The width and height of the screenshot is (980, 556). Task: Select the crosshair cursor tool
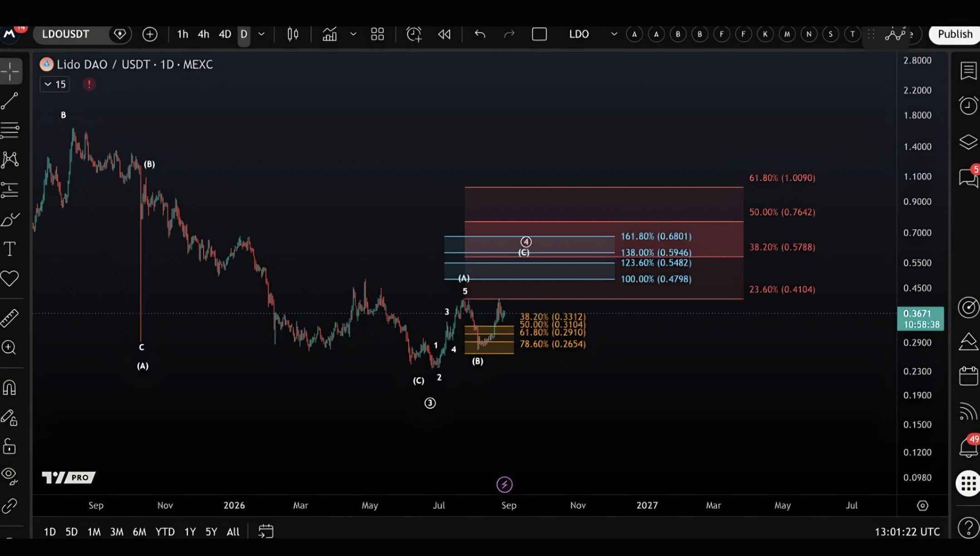click(x=10, y=71)
